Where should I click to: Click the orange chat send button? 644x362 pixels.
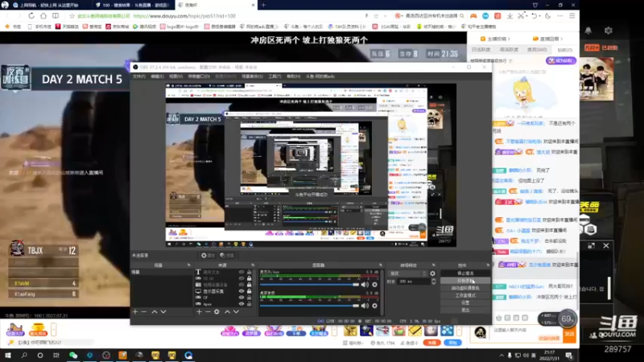click(569, 335)
